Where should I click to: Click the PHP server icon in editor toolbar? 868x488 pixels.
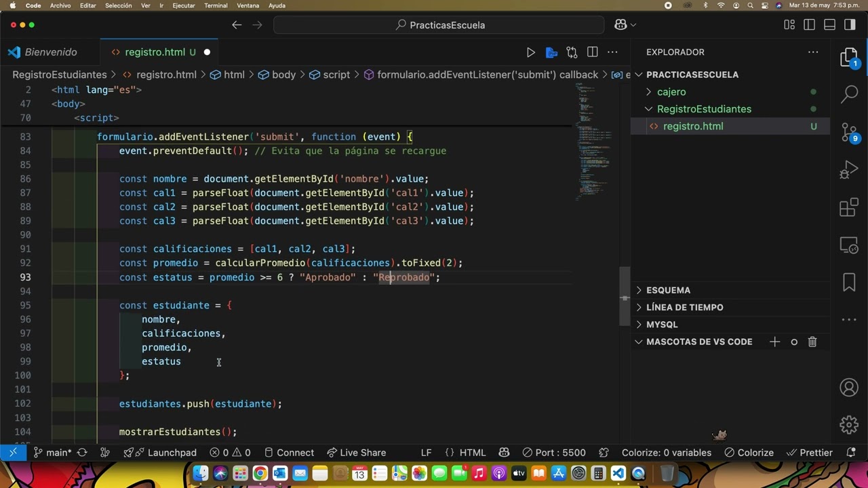[x=551, y=52]
